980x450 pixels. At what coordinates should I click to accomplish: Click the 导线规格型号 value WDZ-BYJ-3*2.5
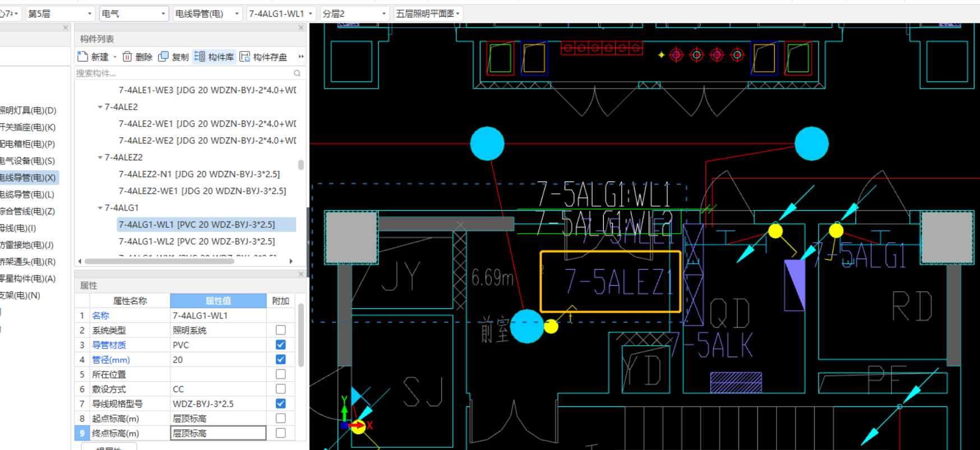click(218, 403)
